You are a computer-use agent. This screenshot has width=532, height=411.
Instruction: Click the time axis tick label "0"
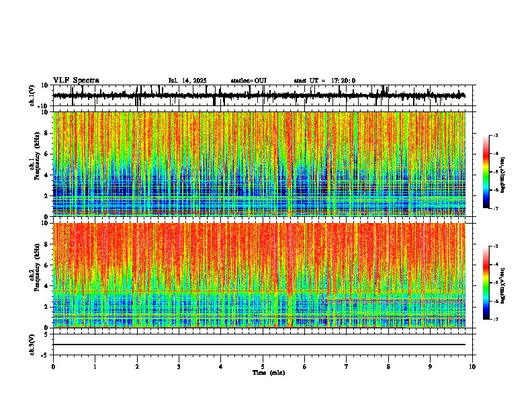coord(53,367)
